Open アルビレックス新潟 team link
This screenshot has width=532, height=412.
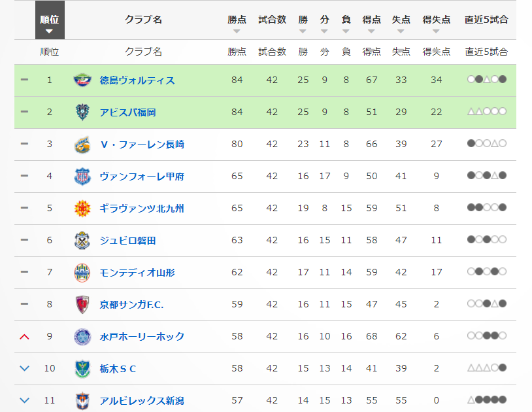point(142,401)
